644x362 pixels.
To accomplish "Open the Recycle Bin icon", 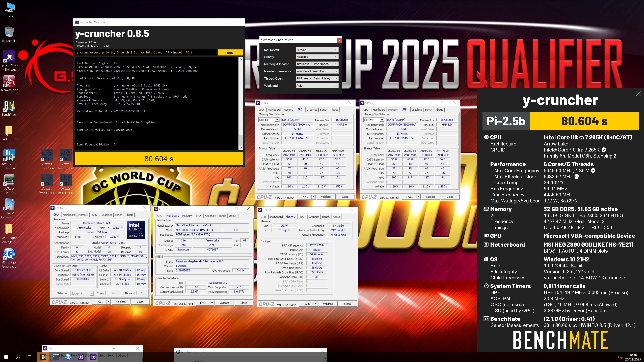I will tap(9, 35).
